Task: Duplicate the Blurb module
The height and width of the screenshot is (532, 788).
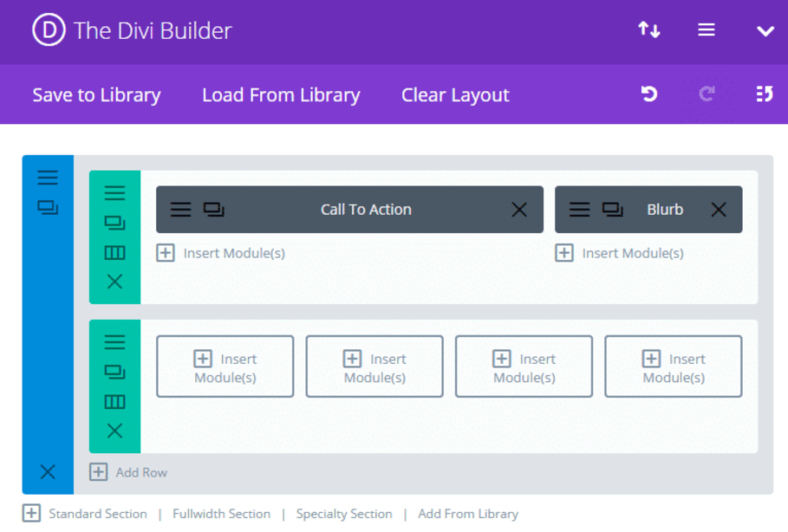Action: pyautogui.click(x=613, y=209)
